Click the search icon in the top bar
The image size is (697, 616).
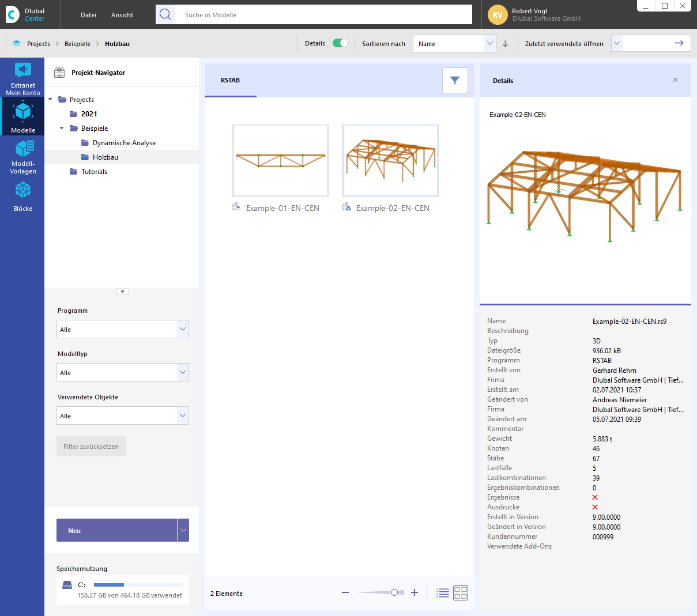(165, 14)
